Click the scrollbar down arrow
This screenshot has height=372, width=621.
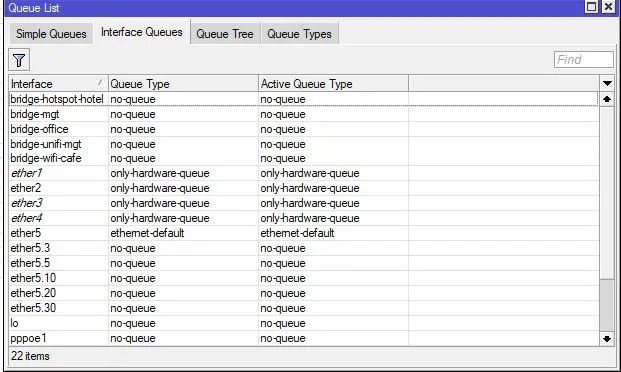[607, 339]
